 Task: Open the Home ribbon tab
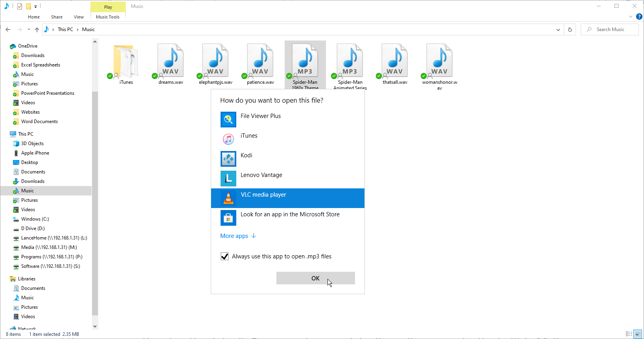tap(34, 17)
